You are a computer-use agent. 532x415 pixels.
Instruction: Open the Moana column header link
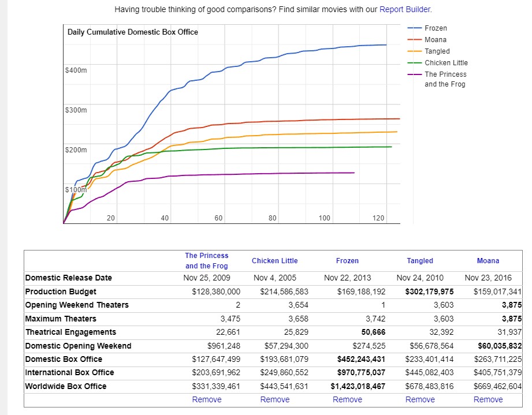488,261
